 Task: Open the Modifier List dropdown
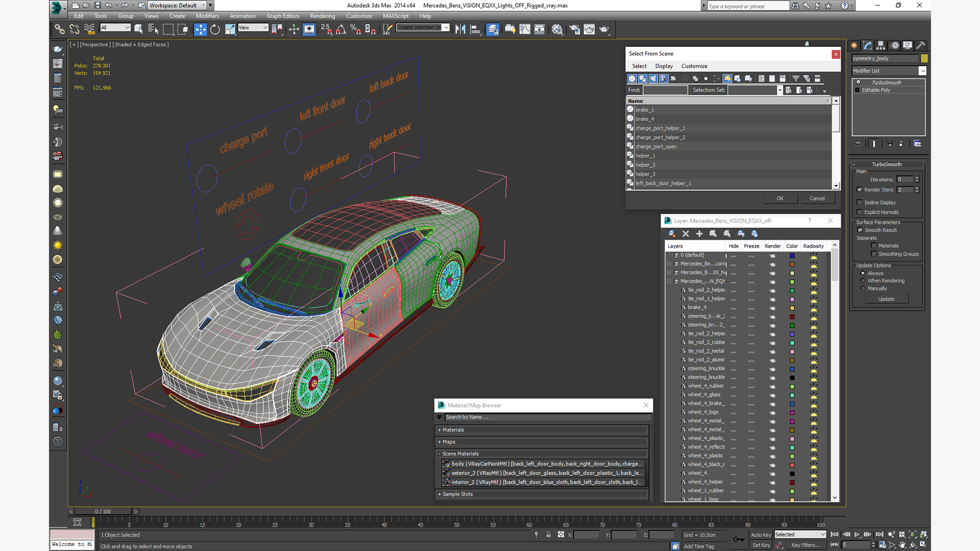pos(922,71)
